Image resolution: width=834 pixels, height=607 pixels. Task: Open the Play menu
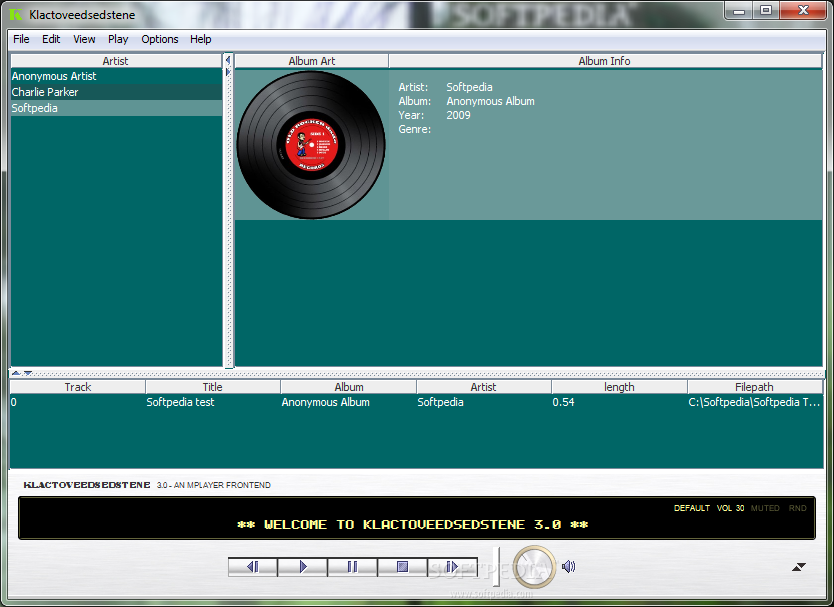[118, 39]
